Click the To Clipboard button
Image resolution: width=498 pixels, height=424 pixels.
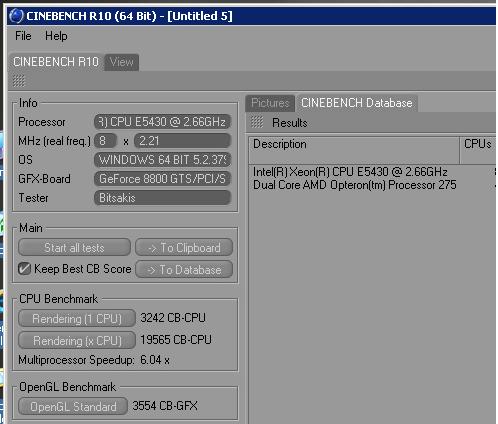pyautogui.click(x=184, y=248)
